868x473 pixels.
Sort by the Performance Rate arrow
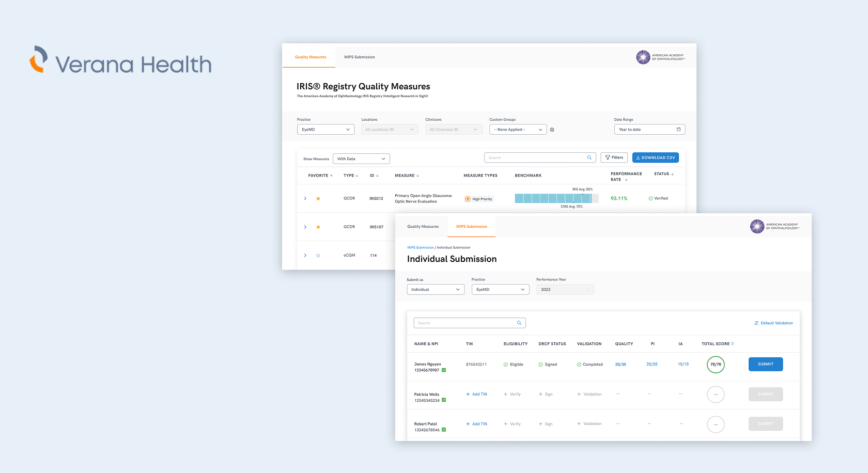click(626, 180)
